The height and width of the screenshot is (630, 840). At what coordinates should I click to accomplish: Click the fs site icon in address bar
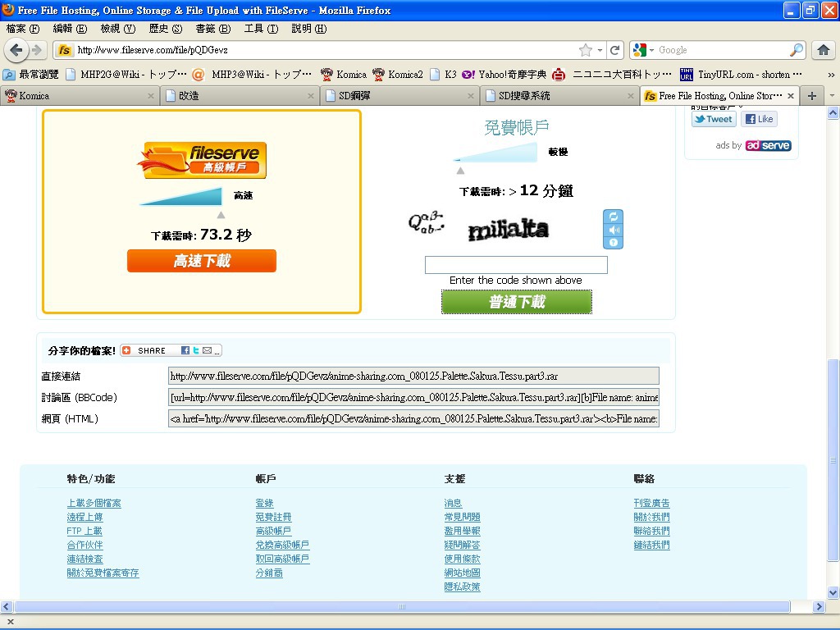coord(64,50)
